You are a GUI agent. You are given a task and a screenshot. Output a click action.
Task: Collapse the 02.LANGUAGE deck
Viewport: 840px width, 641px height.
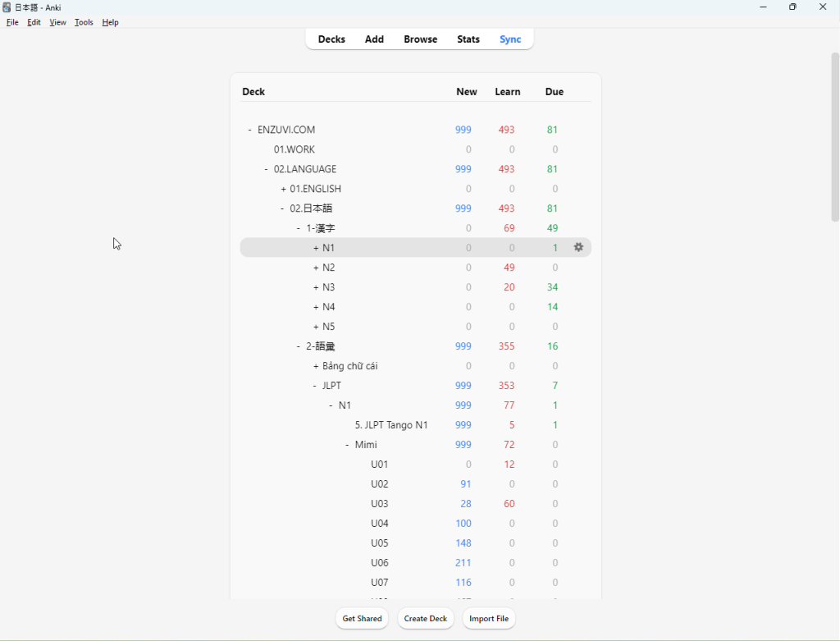pos(267,169)
